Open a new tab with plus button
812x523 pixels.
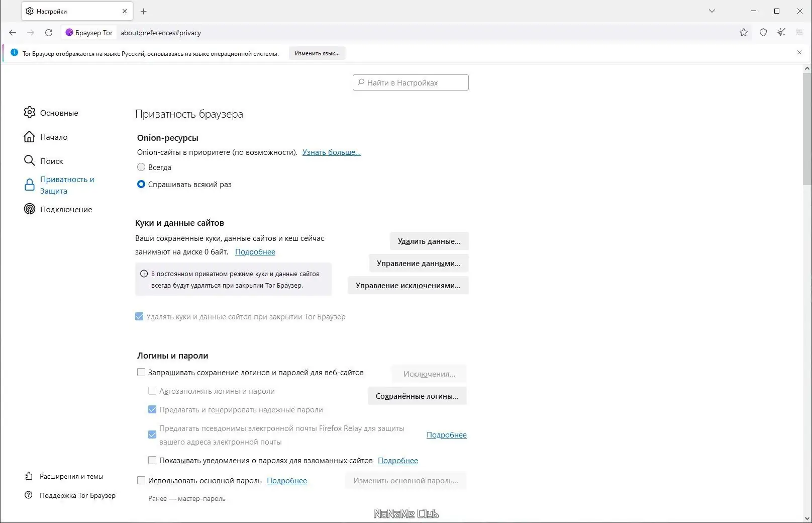click(x=144, y=11)
